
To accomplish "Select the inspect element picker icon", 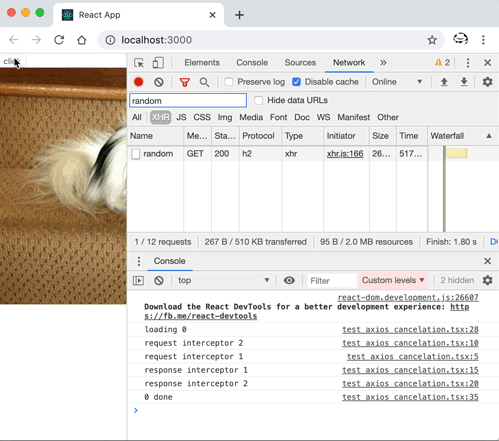I will [x=139, y=63].
